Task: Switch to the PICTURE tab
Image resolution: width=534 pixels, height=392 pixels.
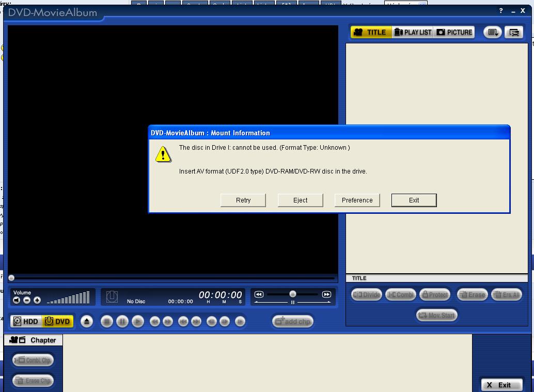Action: [454, 32]
